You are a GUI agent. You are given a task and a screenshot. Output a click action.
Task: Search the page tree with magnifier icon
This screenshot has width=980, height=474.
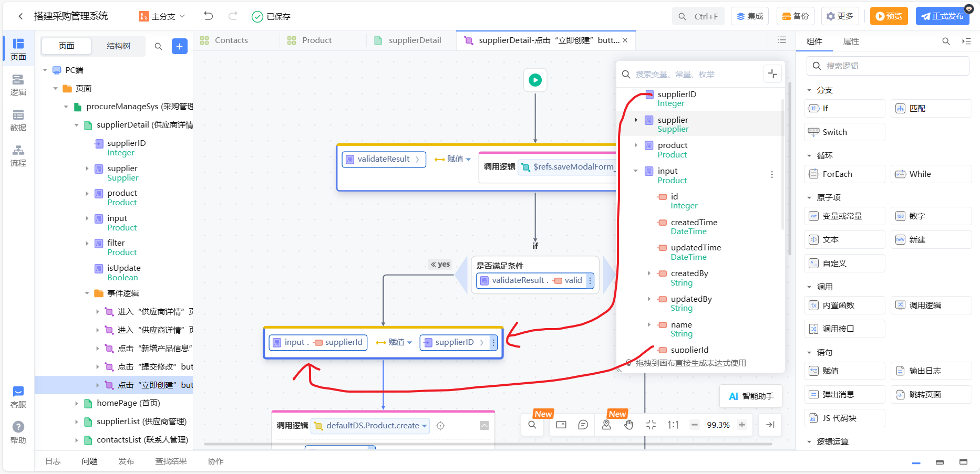(158, 46)
